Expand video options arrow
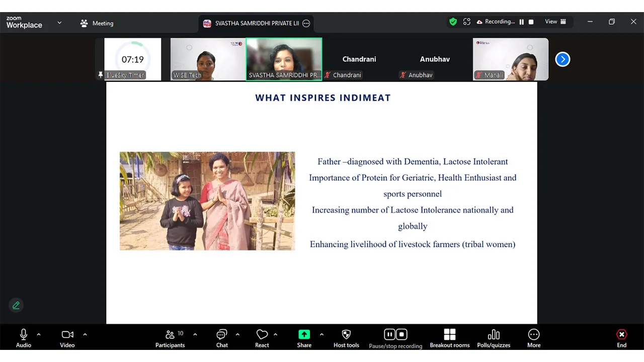Screen dimensions: 644x362 tap(85, 334)
